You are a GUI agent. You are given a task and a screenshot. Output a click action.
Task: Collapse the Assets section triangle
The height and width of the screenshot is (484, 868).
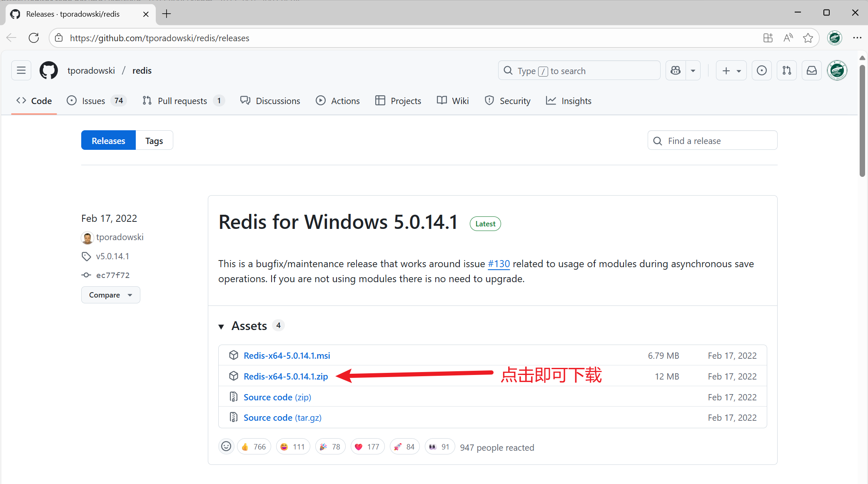point(222,326)
